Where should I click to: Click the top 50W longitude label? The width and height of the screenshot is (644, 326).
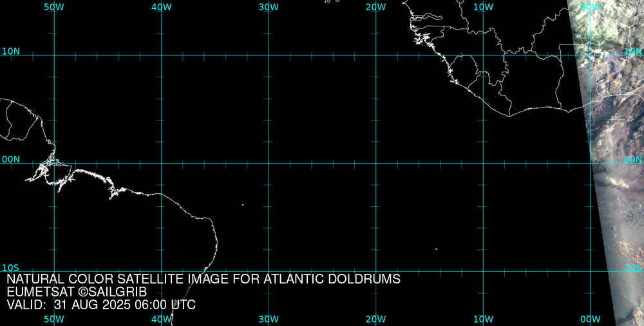pos(54,7)
